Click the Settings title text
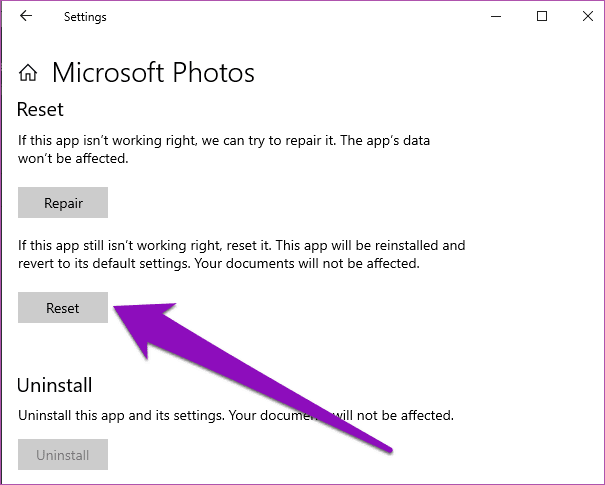The height and width of the screenshot is (485, 605). tap(85, 17)
